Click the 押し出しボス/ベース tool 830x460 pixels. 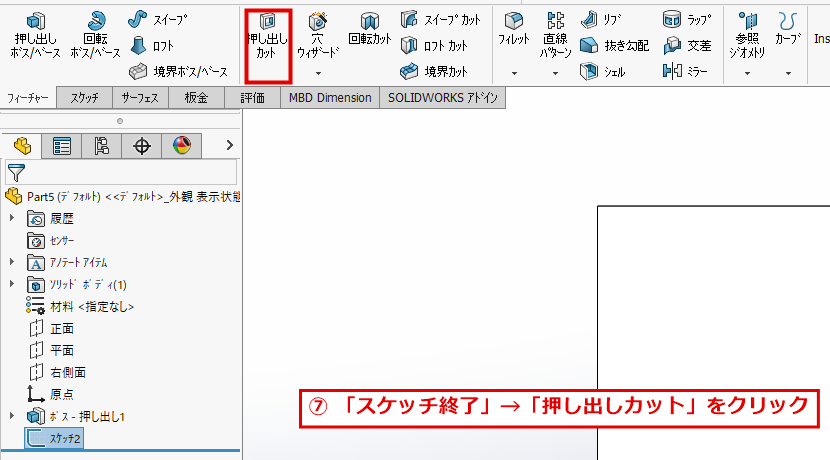[x=35, y=35]
